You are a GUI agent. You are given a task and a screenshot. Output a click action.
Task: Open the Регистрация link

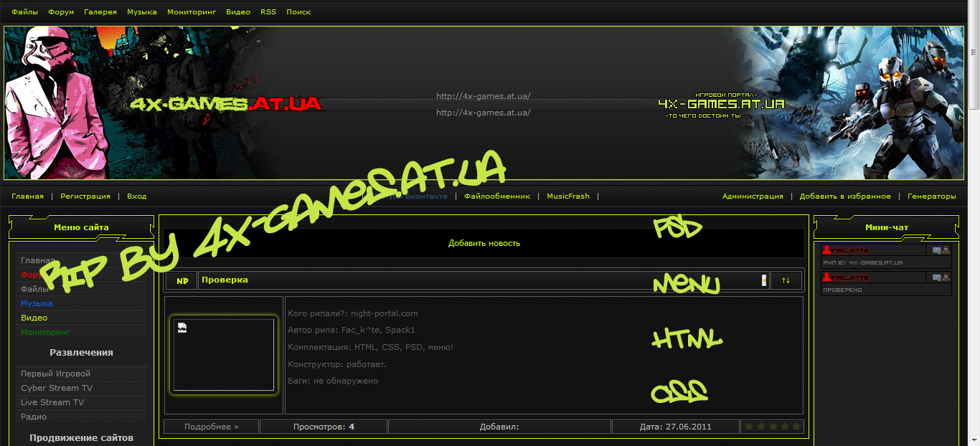85,196
